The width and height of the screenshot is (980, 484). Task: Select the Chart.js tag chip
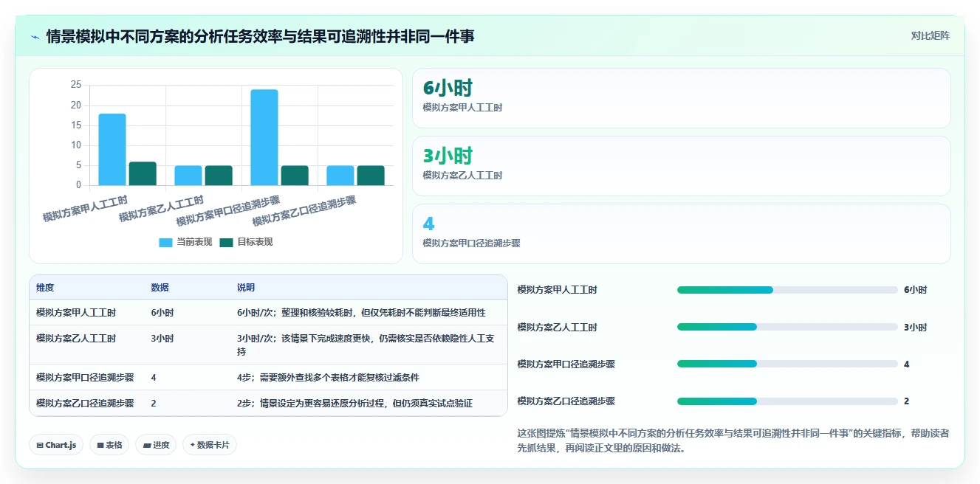[x=56, y=445]
